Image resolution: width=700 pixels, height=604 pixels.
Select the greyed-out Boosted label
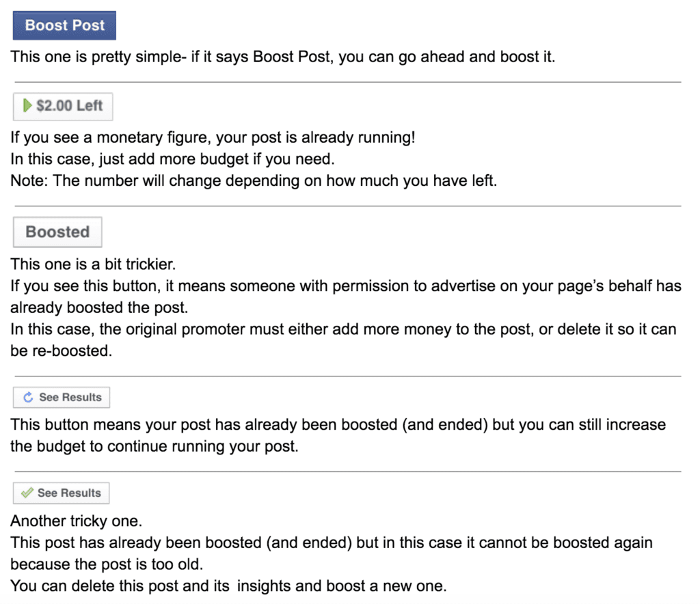(57, 232)
